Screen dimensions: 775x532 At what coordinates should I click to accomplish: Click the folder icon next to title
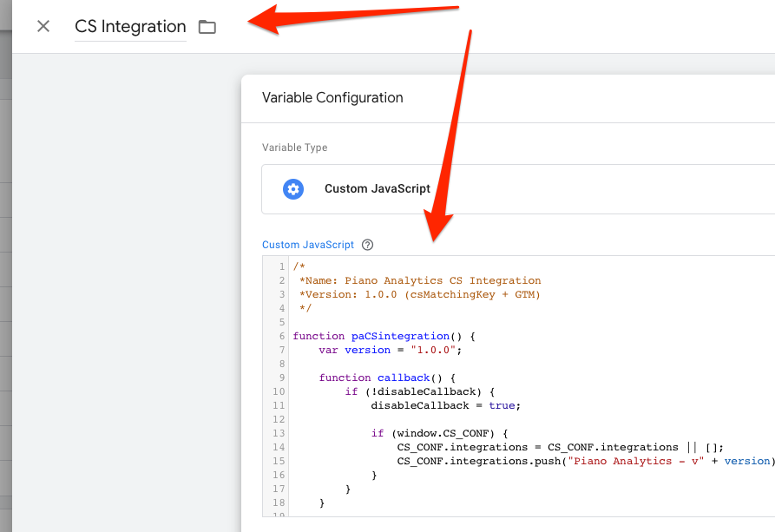tap(207, 27)
